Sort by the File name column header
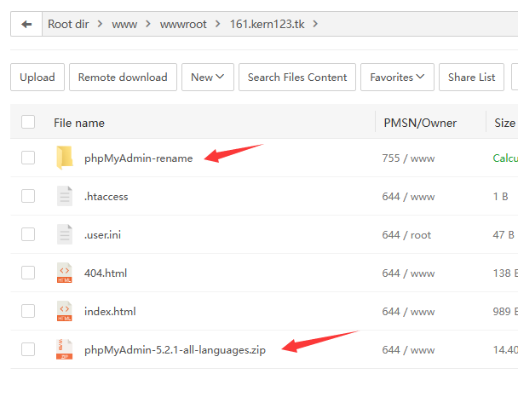 [x=79, y=123]
